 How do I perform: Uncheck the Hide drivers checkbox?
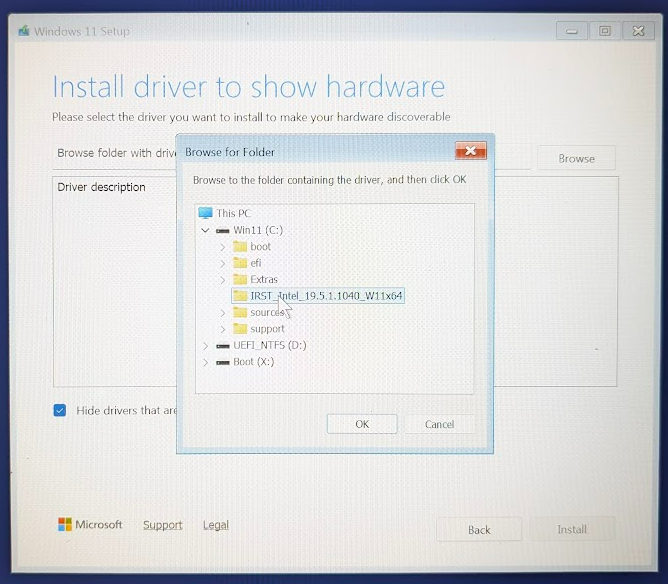tap(60, 410)
